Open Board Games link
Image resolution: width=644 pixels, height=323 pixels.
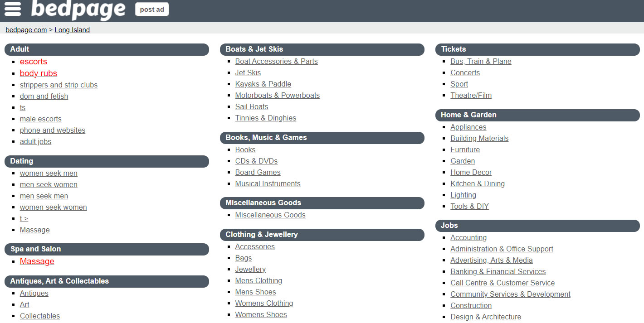[x=258, y=172]
